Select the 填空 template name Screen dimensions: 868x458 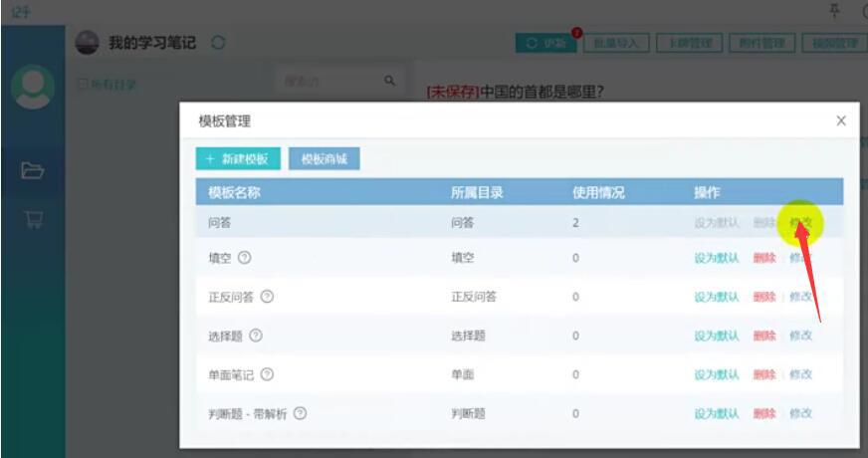tap(219, 258)
